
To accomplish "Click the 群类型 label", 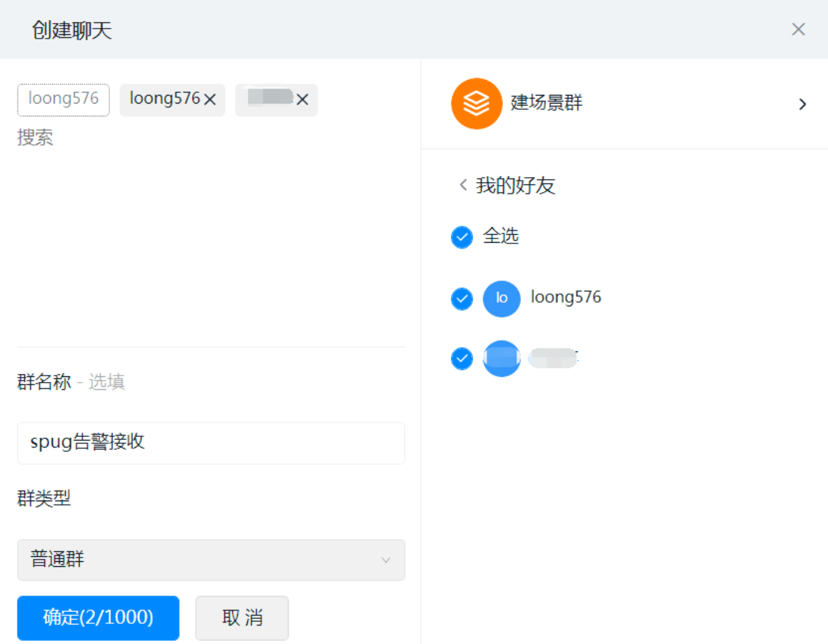I will [x=44, y=498].
